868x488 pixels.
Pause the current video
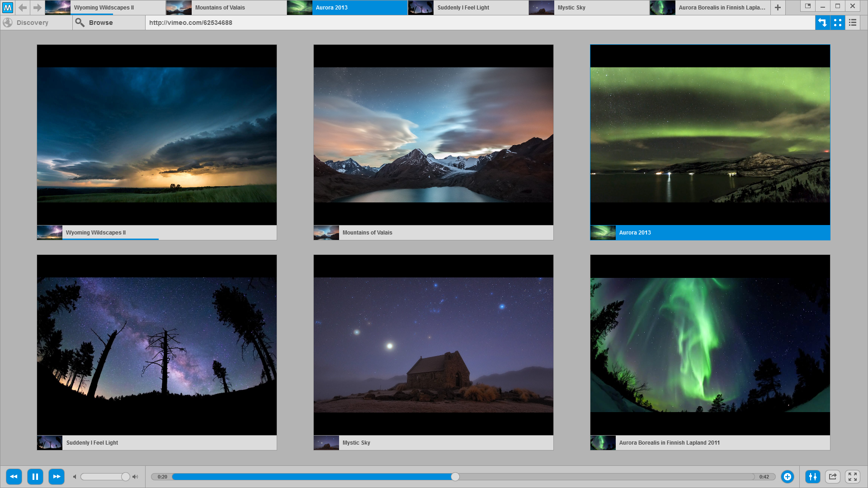pos(35,477)
